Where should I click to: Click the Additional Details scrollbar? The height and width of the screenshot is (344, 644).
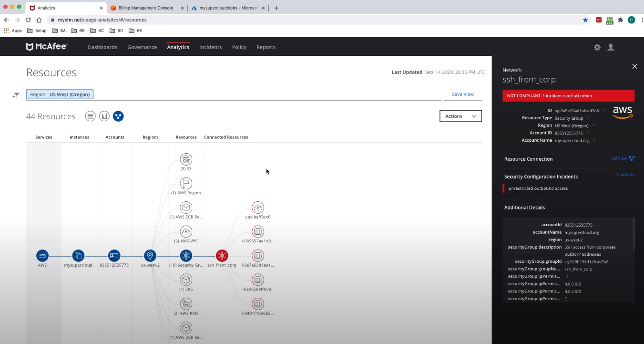(633, 234)
